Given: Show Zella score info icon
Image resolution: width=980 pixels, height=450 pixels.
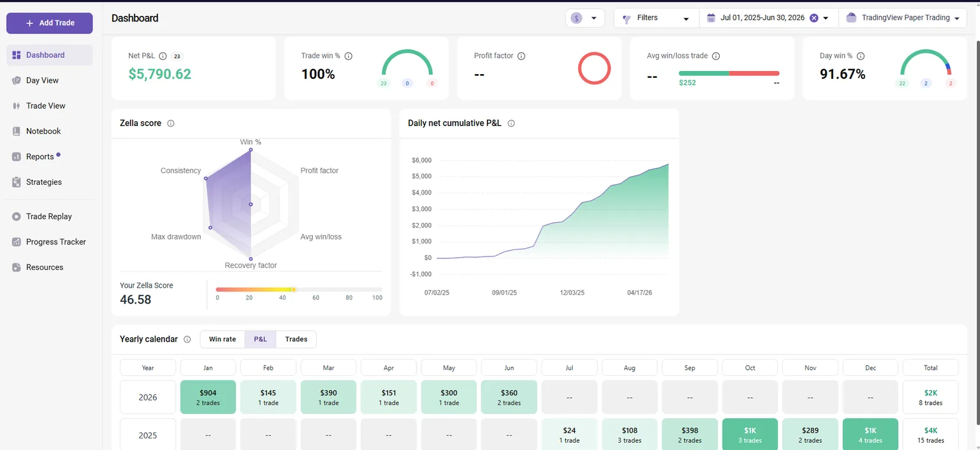Looking at the screenshot, I should [171, 123].
